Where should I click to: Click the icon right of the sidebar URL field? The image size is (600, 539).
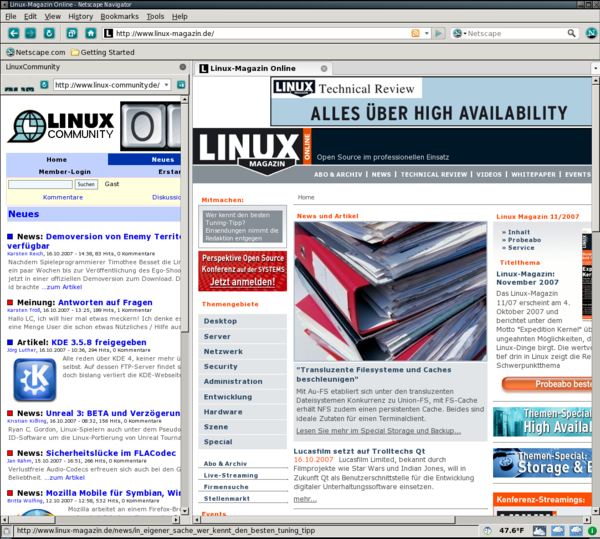181,85
